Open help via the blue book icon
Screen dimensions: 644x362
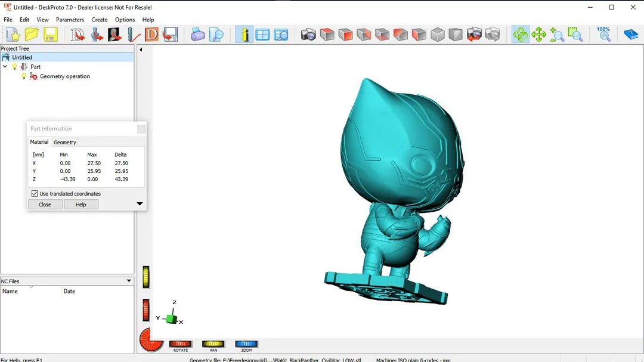[630, 35]
